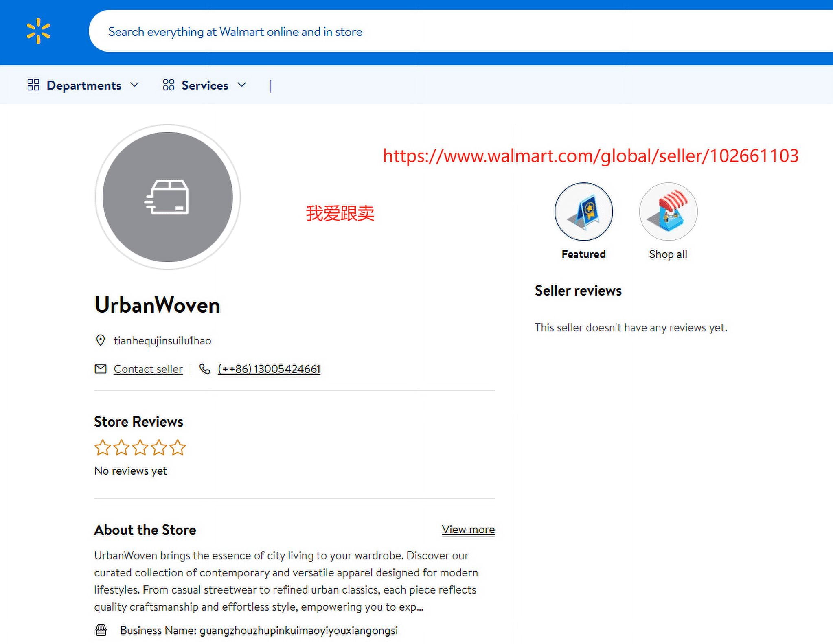Click the phone handset icon
Screen dimensions: 833x644
204,369
